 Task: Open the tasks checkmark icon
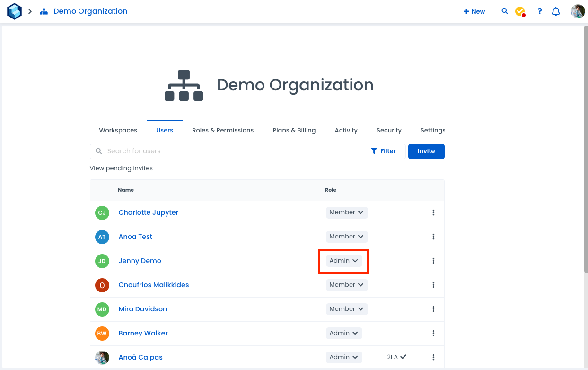[x=520, y=11]
